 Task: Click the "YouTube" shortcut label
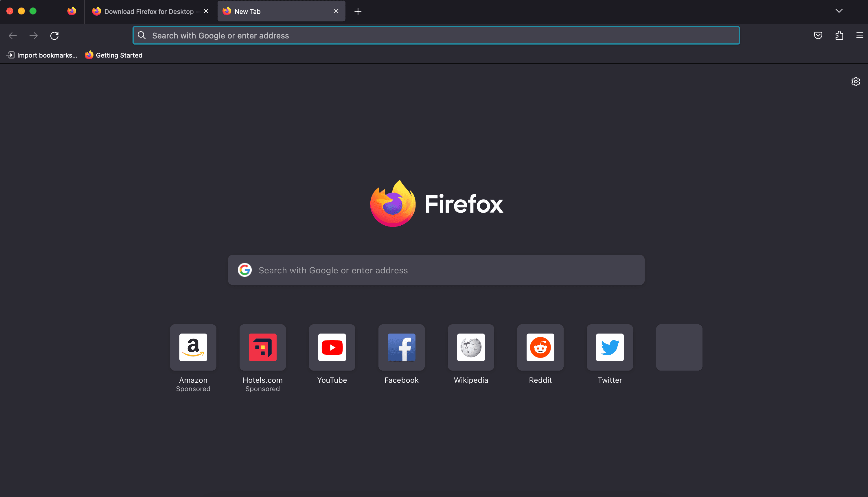pyautogui.click(x=332, y=380)
